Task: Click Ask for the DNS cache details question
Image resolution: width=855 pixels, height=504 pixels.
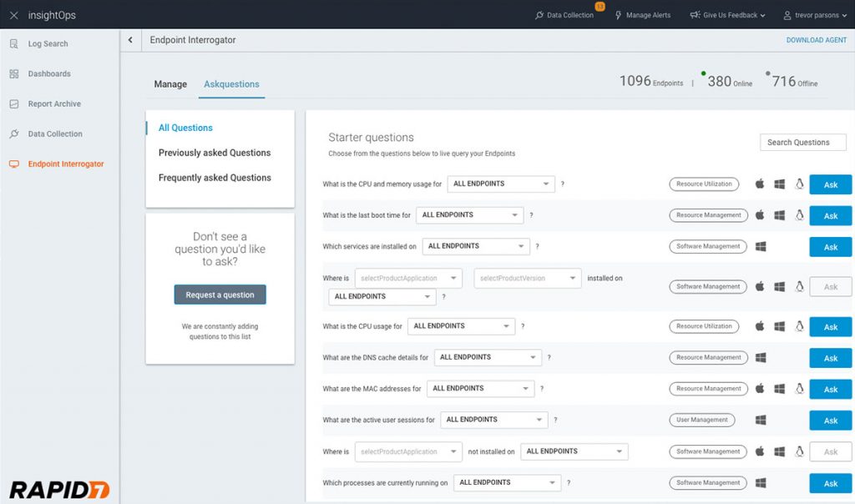Action: (x=831, y=358)
